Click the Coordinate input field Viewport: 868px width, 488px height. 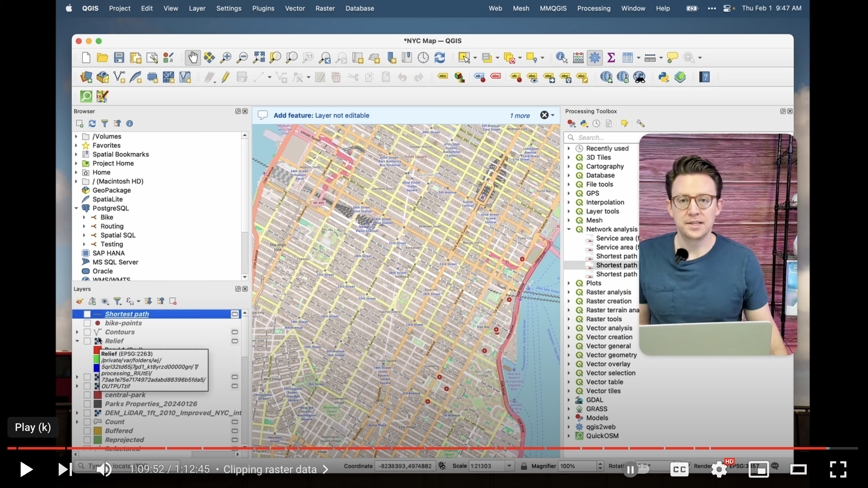pos(405,466)
